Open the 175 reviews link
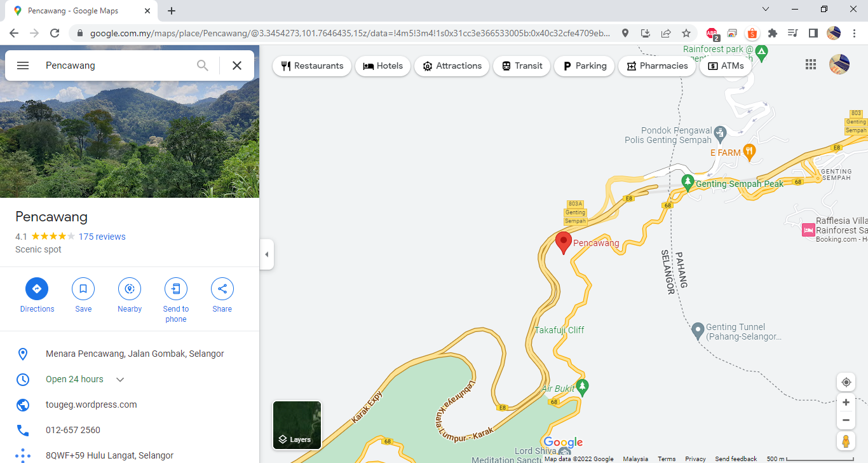The height and width of the screenshot is (463, 868). pyautogui.click(x=102, y=237)
